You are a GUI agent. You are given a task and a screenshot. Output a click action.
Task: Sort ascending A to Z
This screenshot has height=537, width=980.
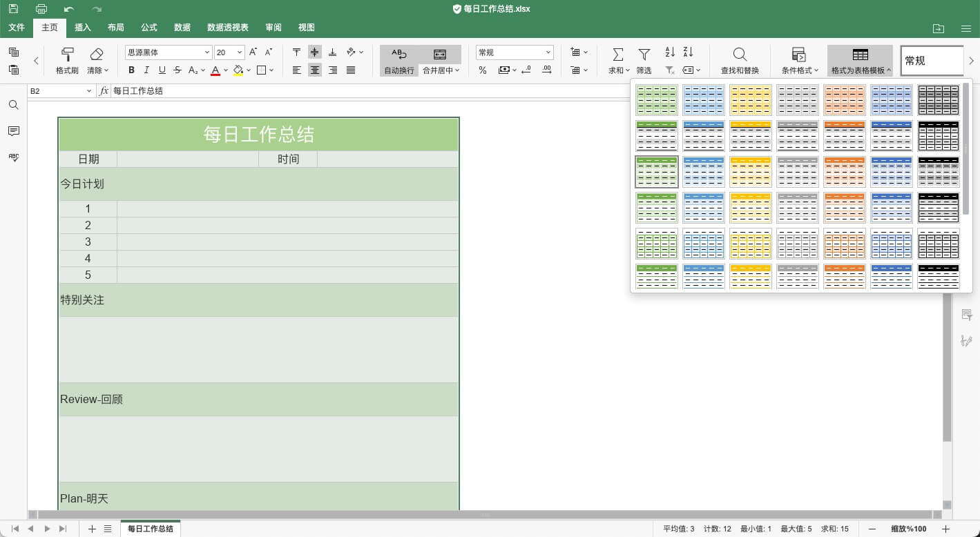[x=670, y=52]
